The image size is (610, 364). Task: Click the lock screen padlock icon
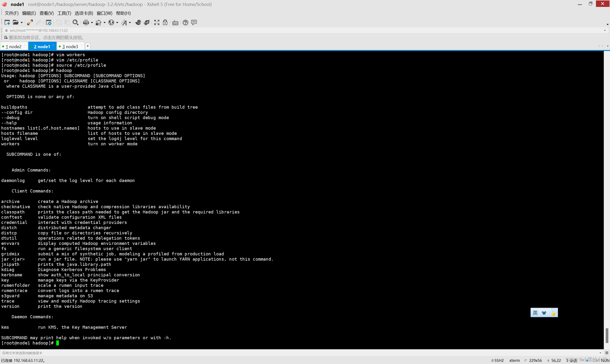(x=165, y=22)
